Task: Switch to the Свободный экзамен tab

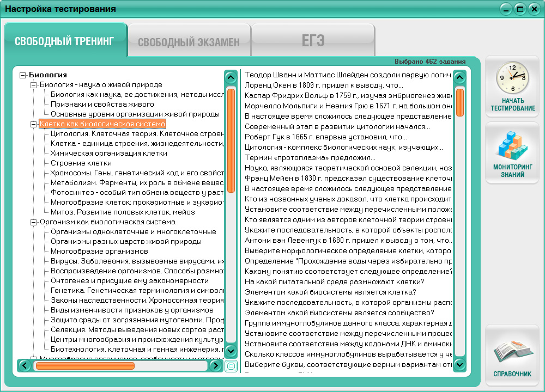Action: tap(189, 42)
